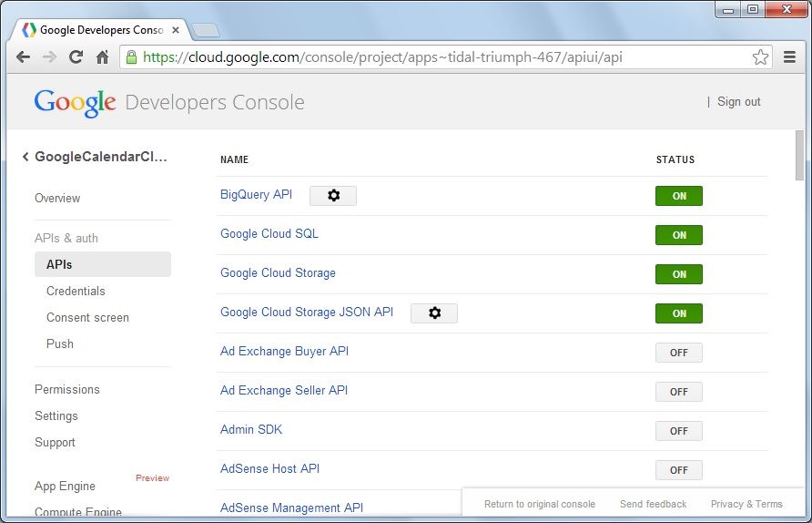Open Push in sidebar
The image size is (812, 523).
[60, 344]
